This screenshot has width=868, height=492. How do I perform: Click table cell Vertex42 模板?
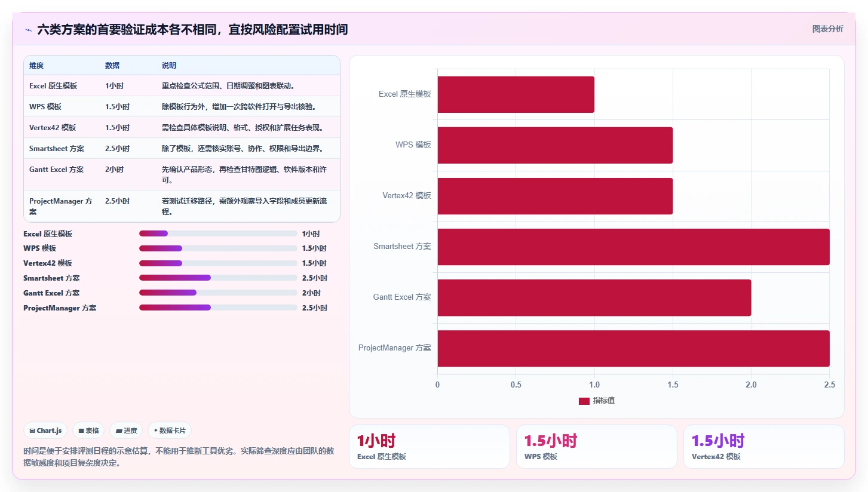[53, 128]
